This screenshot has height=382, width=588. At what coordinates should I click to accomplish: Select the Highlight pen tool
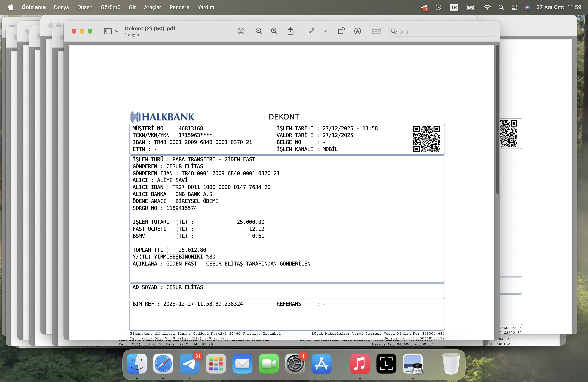pyautogui.click(x=311, y=31)
